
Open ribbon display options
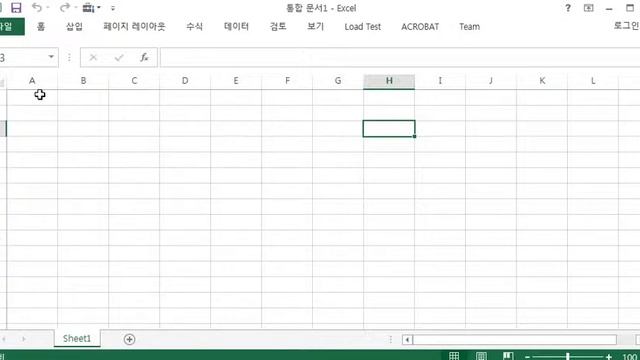pyautogui.click(x=589, y=8)
